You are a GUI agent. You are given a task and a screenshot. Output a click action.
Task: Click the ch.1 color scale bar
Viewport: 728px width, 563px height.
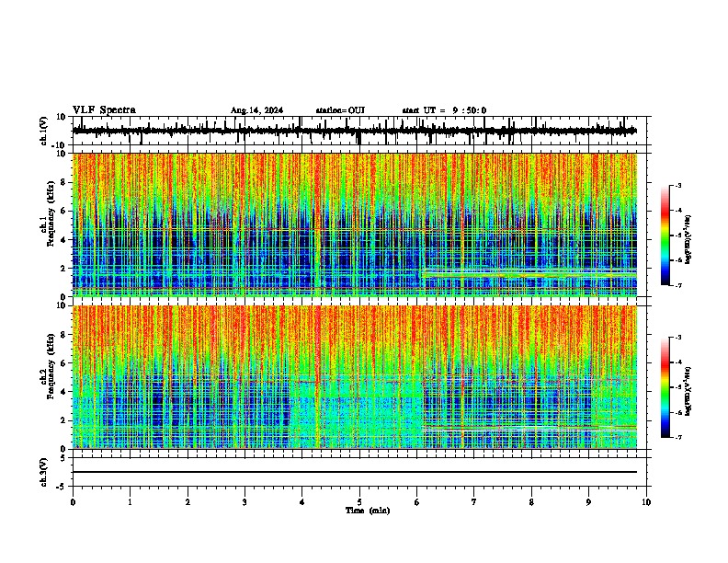point(665,236)
